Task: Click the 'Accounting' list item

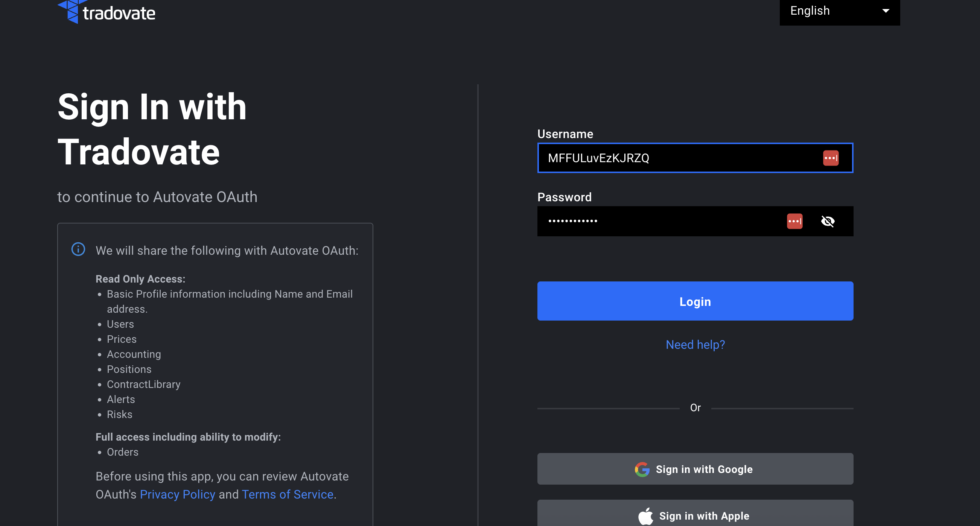Action: pyautogui.click(x=134, y=354)
